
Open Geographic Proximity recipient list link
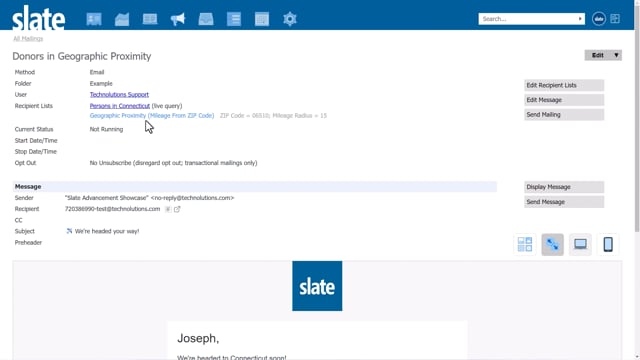point(152,116)
